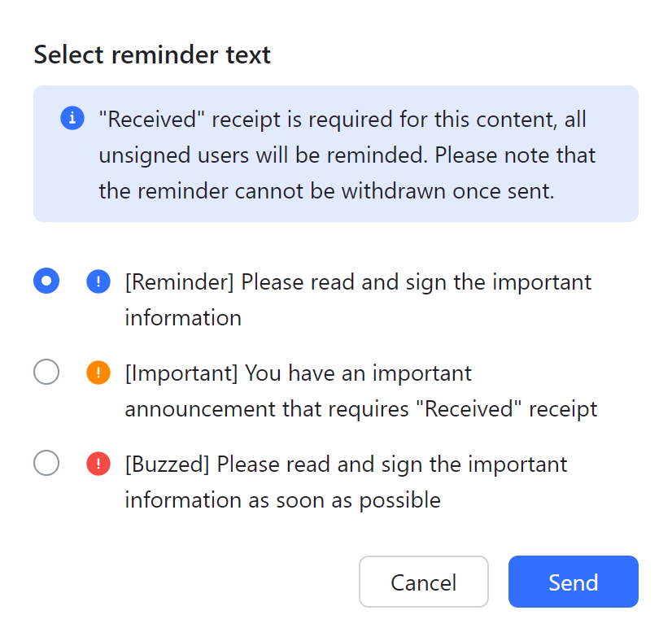Click the [Reminder] Please read and sign text

(x=358, y=281)
